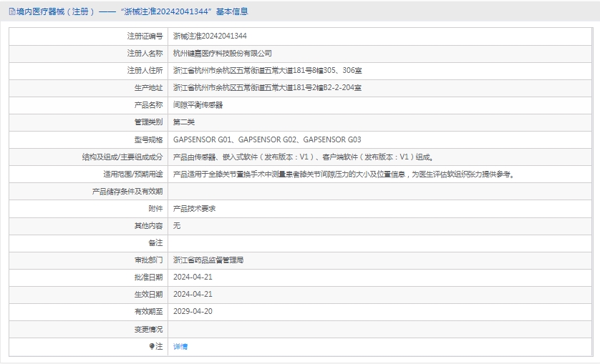Click the model spec text GAPSENSOR G01

click(203, 139)
